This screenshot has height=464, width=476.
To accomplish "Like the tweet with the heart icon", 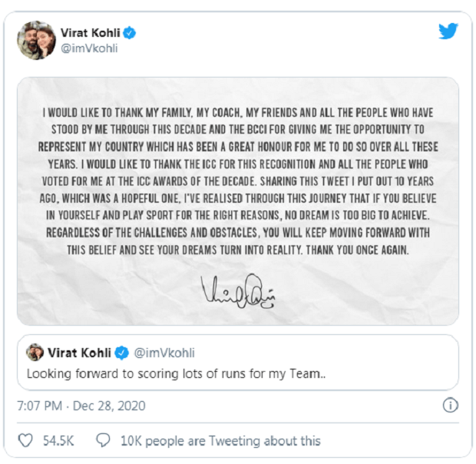I will [25, 441].
